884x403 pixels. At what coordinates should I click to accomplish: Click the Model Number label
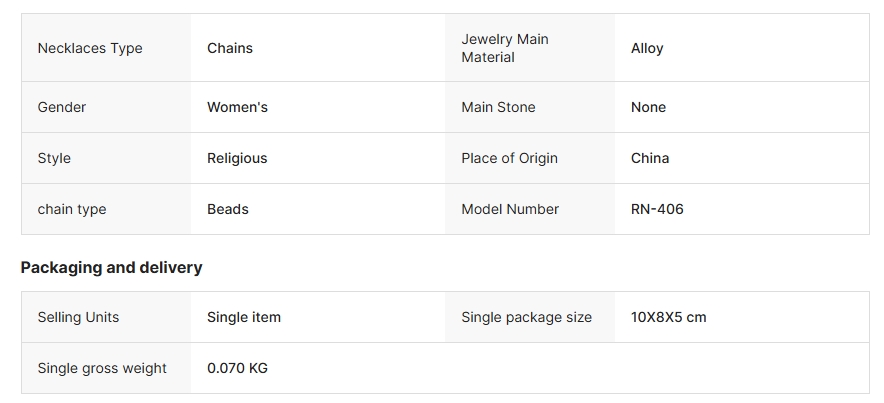(x=510, y=209)
